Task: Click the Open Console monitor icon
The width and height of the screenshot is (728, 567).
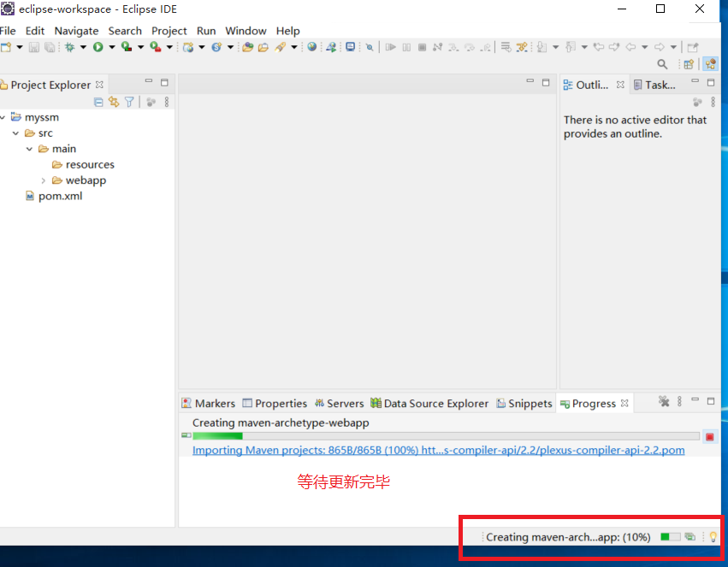Action: [x=351, y=47]
